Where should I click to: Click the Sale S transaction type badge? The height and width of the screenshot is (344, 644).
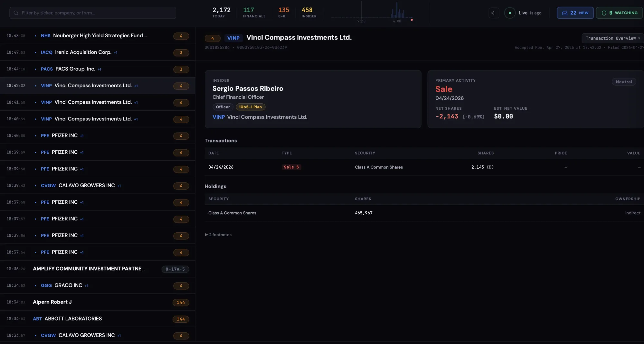291,167
